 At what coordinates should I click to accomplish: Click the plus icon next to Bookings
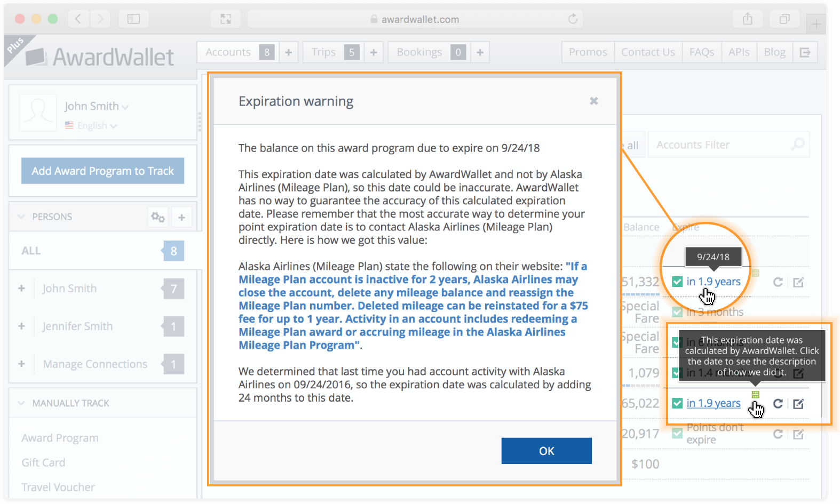pyautogui.click(x=480, y=52)
